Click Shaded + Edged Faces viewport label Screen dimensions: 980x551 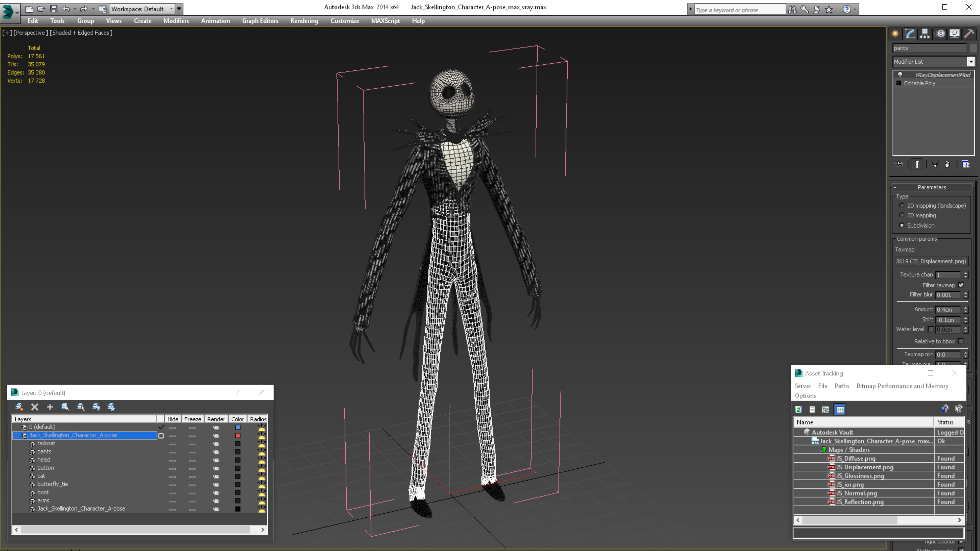pyautogui.click(x=81, y=33)
